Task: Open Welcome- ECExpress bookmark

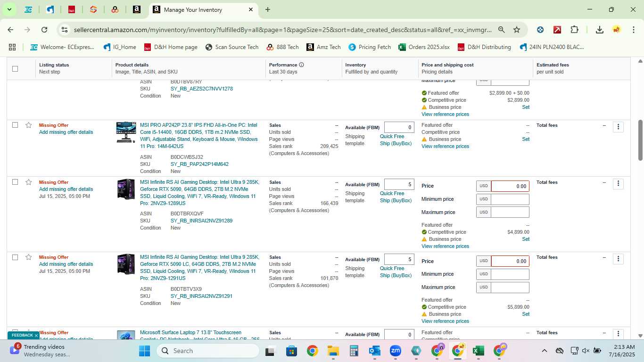Action: click(62, 47)
